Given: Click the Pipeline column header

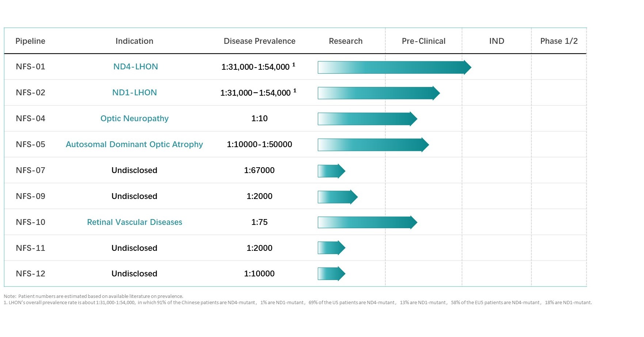Looking at the screenshot, I should coord(30,41).
